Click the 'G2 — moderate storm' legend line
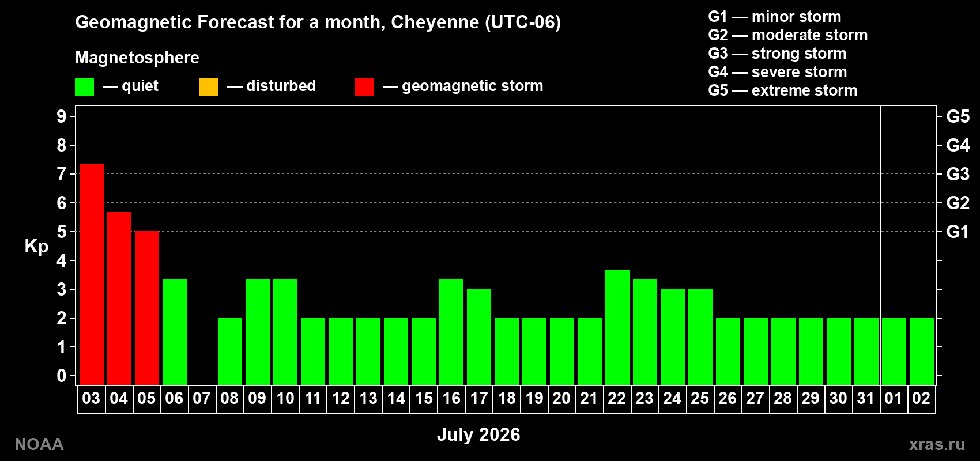The width and height of the screenshot is (980, 461). tap(788, 35)
